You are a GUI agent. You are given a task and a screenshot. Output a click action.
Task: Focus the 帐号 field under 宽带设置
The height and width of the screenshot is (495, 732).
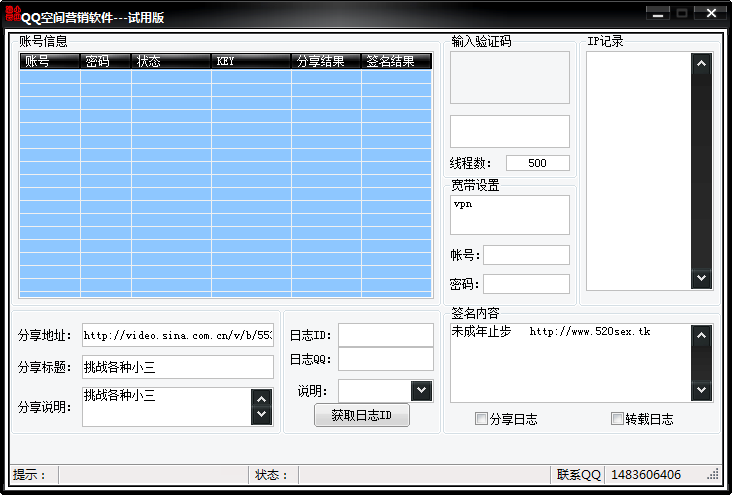tap(527, 255)
